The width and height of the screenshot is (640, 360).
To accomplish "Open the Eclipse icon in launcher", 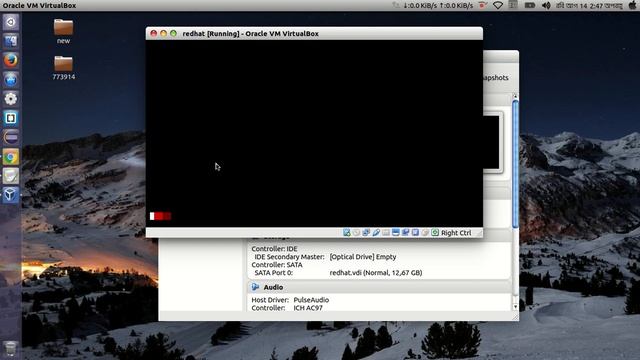I will coord(11,137).
